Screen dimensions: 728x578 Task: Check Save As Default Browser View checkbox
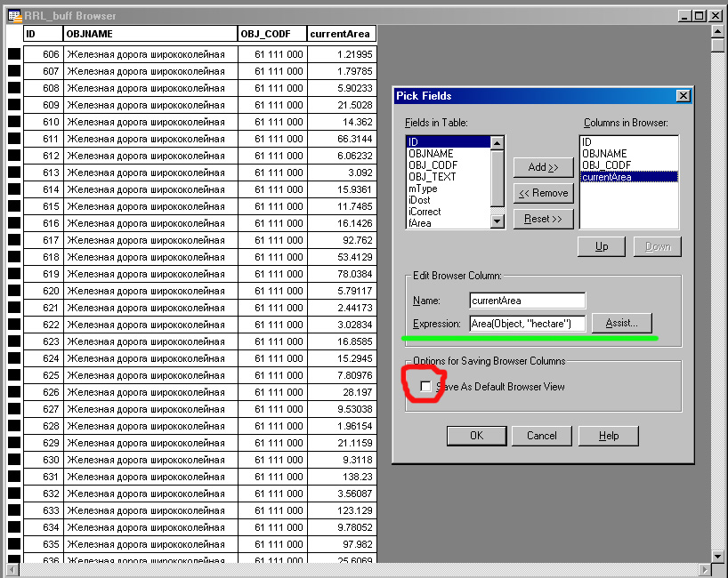pos(425,386)
